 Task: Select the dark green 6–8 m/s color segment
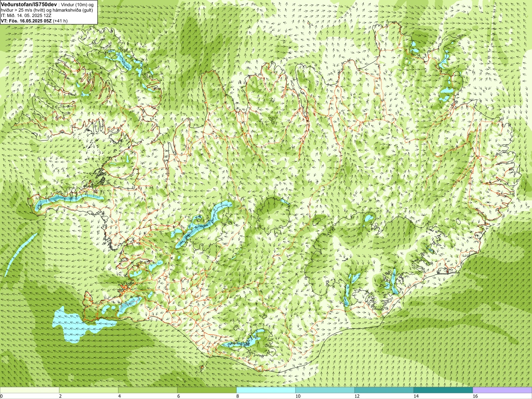(207, 390)
